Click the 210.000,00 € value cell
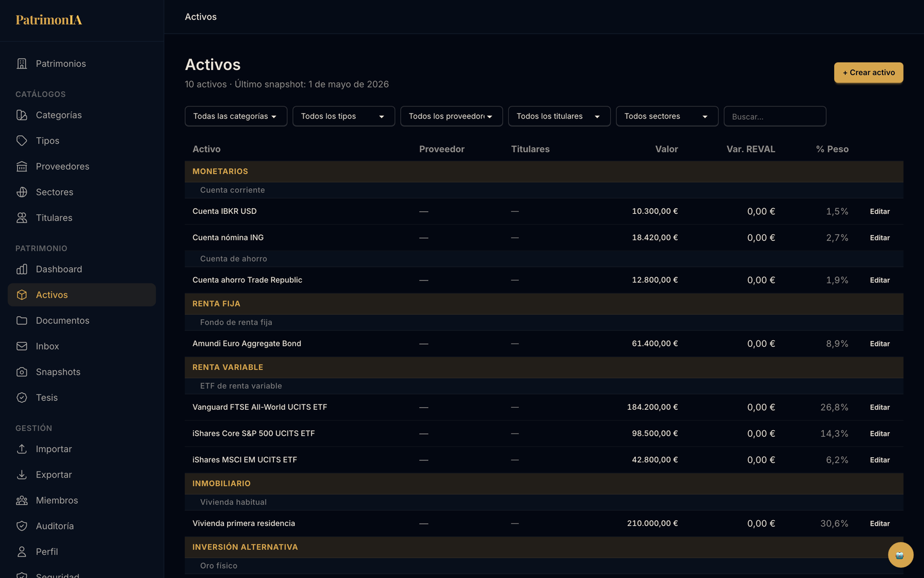Screen dimensions: 924x578 click(x=653, y=523)
